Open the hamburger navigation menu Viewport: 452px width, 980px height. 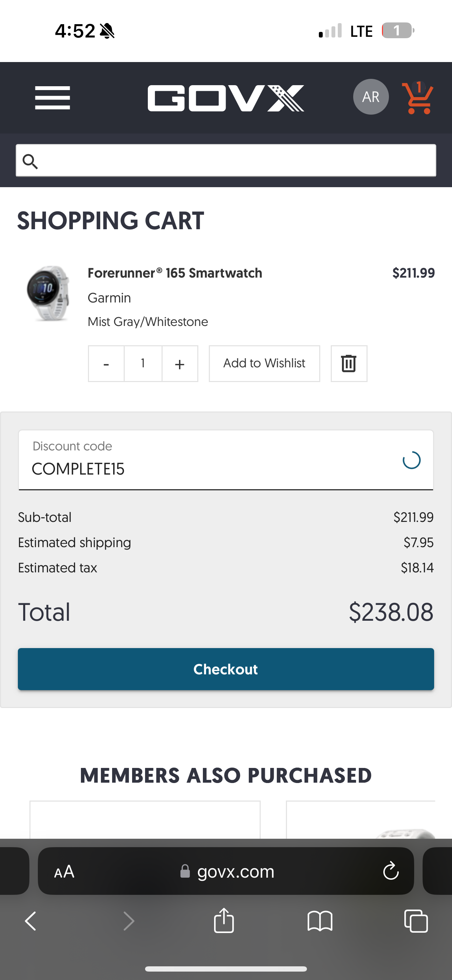click(x=53, y=97)
